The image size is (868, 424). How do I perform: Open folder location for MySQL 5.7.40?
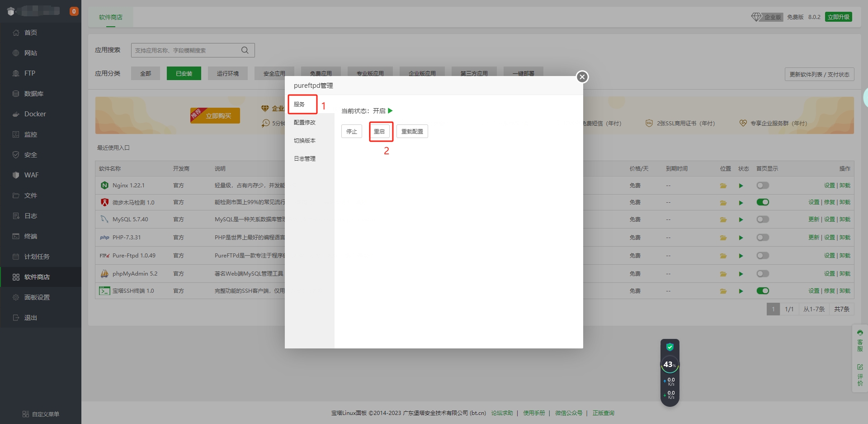(x=723, y=219)
